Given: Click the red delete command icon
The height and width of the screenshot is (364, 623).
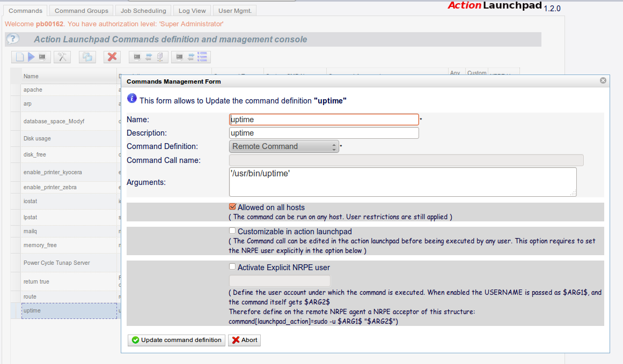Looking at the screenshot, I should click(112, 57).
